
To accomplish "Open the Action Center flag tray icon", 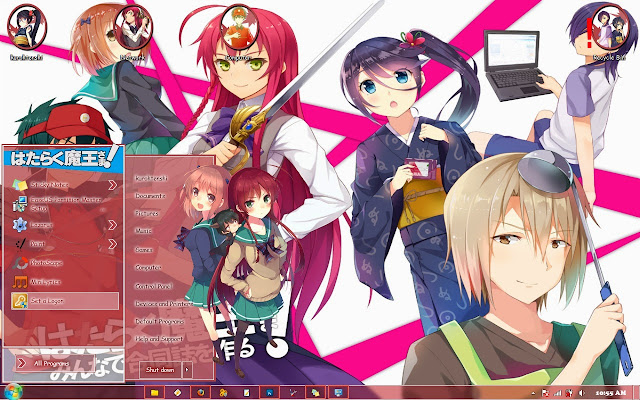I will [545, 393].
